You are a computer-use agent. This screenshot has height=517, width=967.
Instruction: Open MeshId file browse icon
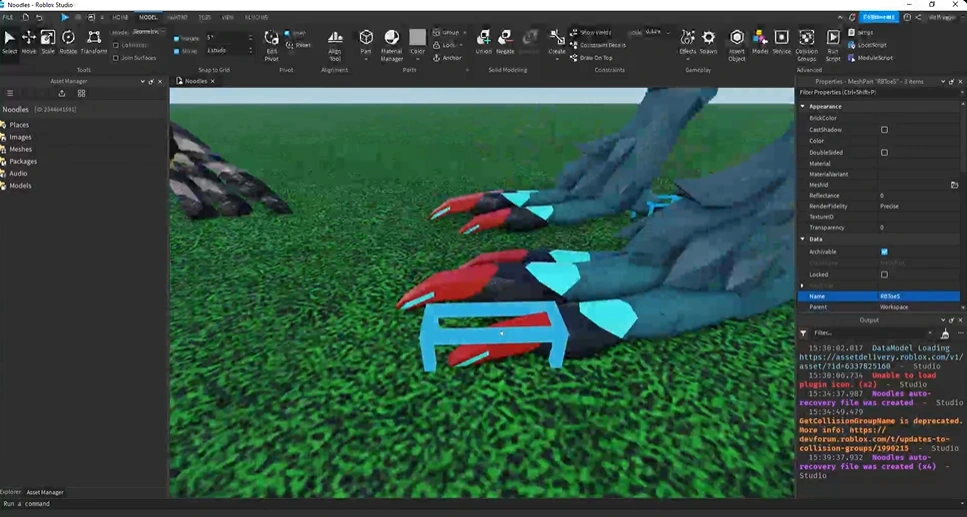[954, 185]
